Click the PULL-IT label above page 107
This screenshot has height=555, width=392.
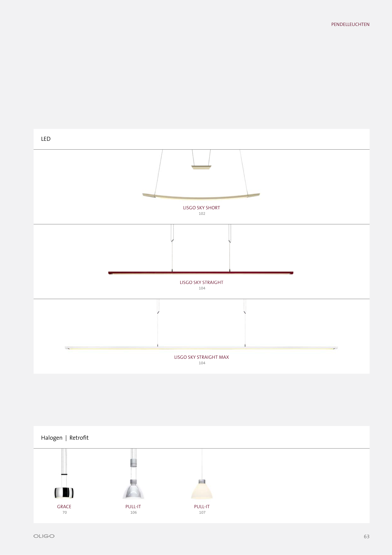click(202, 507)
